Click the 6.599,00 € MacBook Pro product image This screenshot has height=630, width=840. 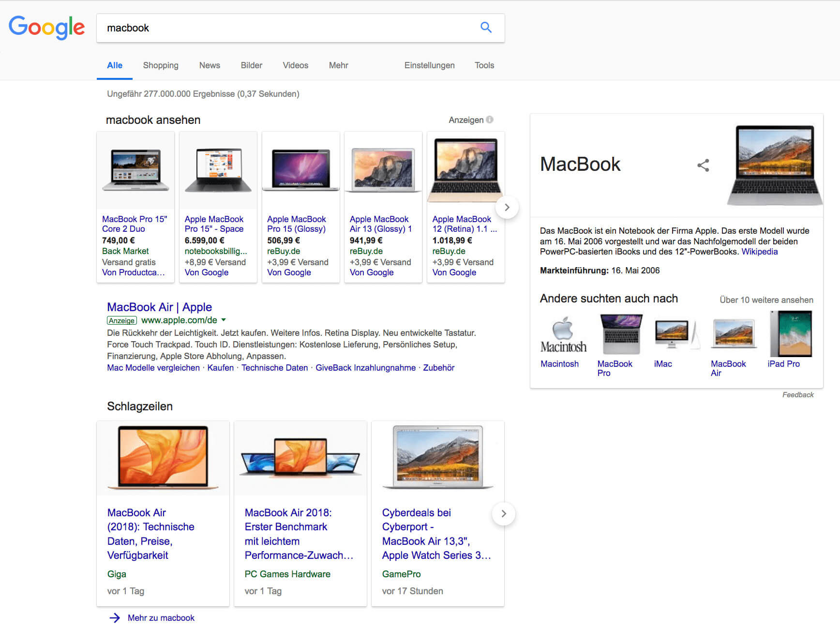tap(218, 170)
